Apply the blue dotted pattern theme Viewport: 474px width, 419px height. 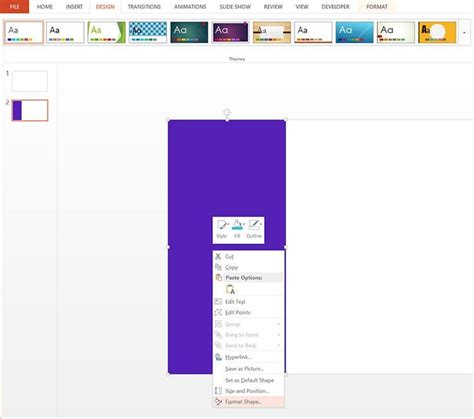pyautogui.click(x=148, y=32)
